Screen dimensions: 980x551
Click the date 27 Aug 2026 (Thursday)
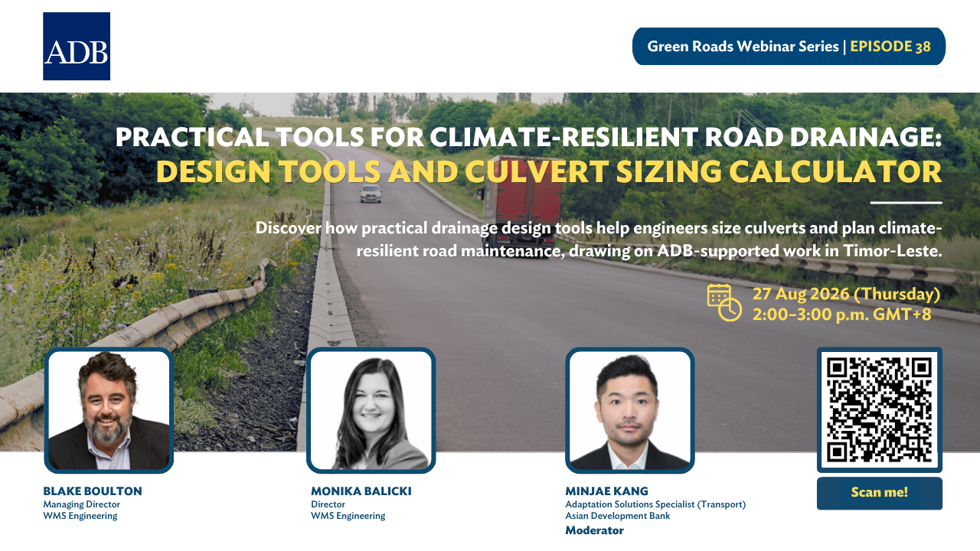point(846,294)
